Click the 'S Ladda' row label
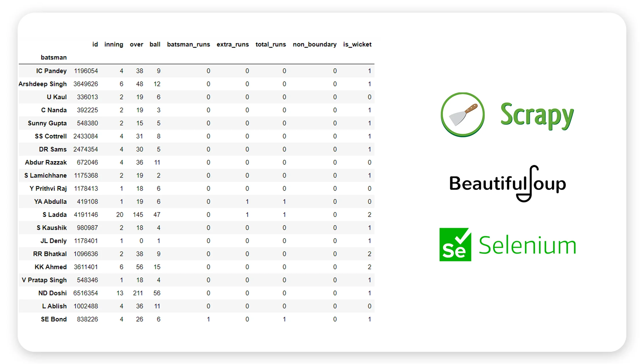This screenshot has width=644, height=364. (x=54, y=215)
